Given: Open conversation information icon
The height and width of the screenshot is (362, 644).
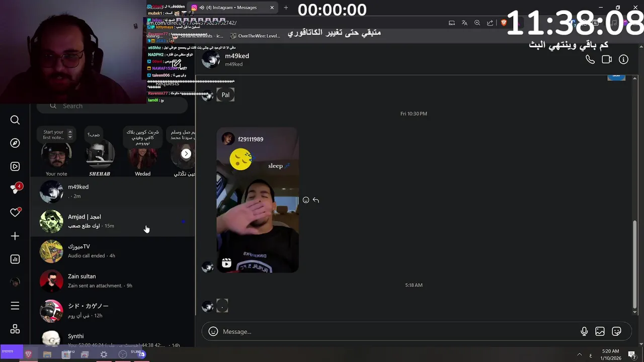Looking at the screenshot, I should (623, 59).
